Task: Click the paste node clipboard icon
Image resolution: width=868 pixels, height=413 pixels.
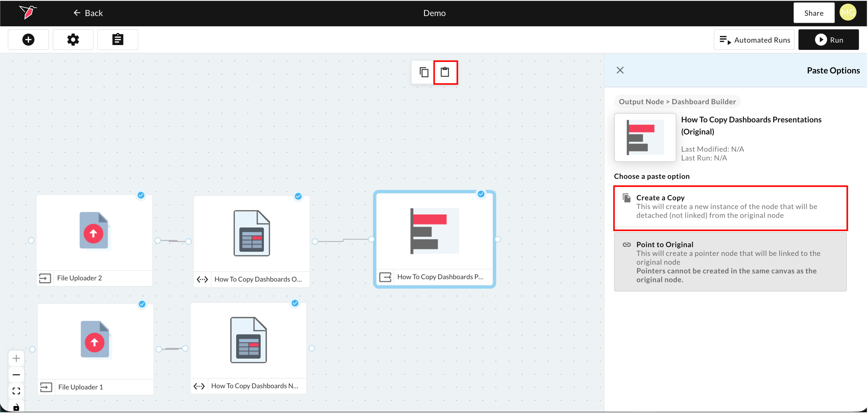Action: [445, 72]
